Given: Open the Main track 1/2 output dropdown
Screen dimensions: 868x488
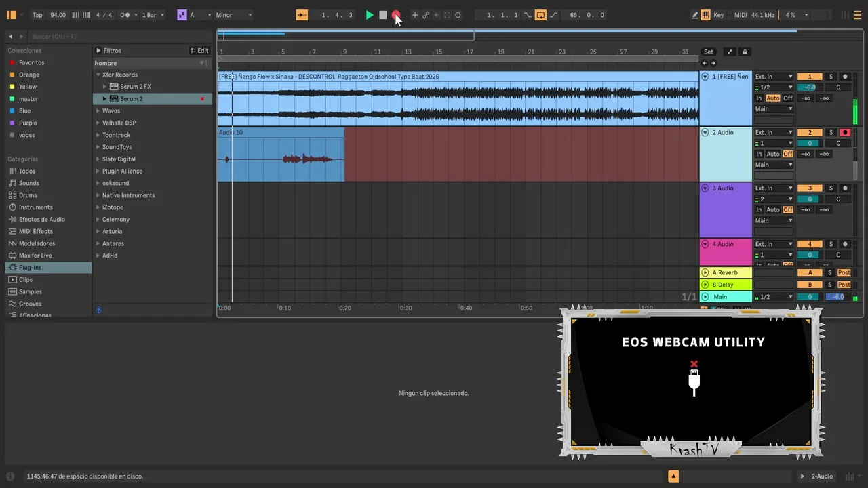Looking at the screenshot, I should (774, 297).
